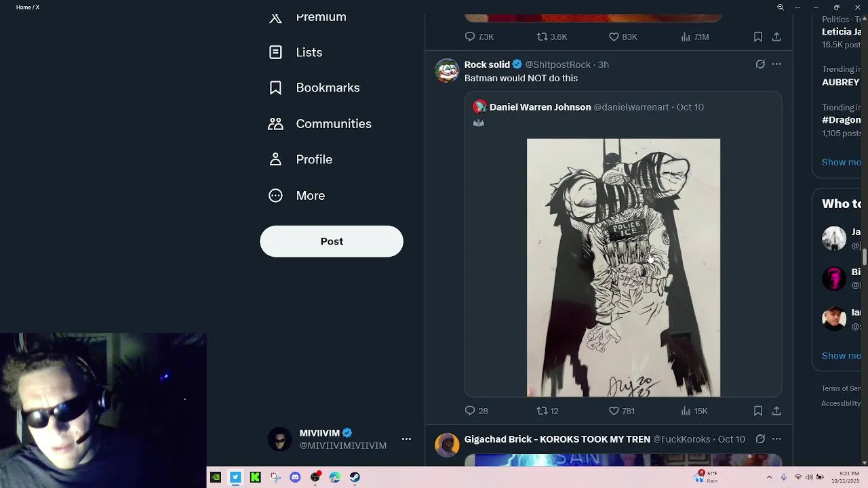The height and width of the screenshot is (488, 868).
Task: Open Snipping Tool from taskbar
Action: 275,477
